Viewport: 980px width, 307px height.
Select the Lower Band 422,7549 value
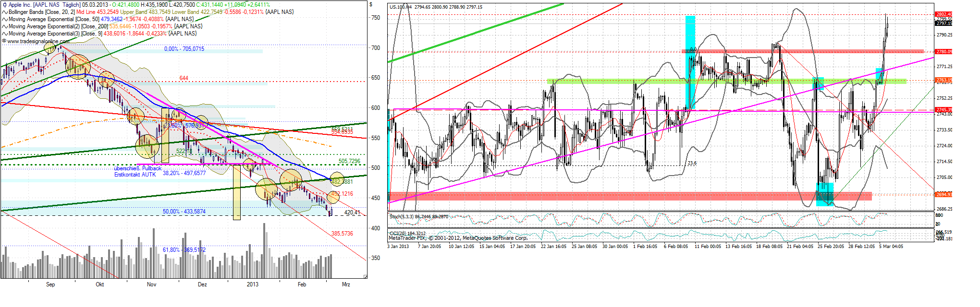197,12
